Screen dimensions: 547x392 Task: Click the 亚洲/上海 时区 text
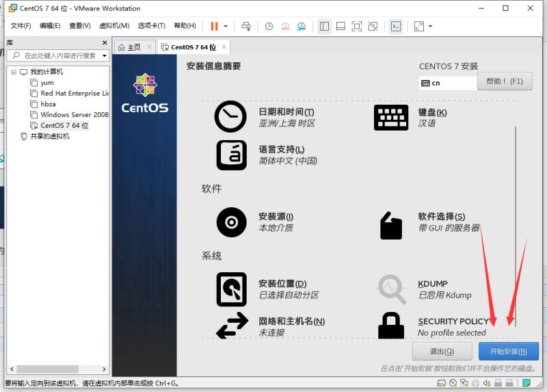(x=286, y=123)
